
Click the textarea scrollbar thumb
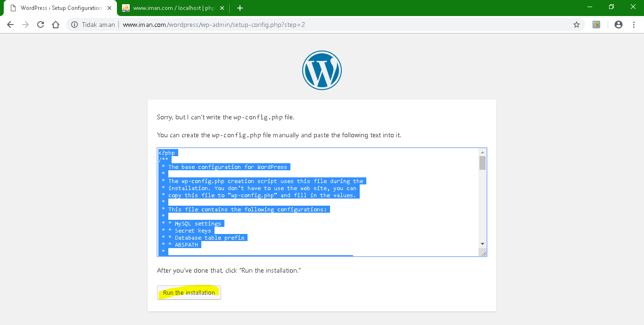482,163
